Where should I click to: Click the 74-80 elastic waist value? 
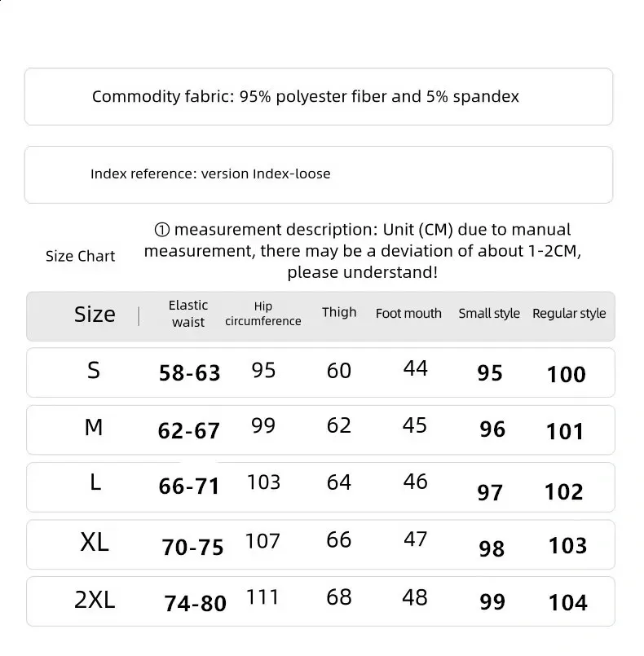pyautogui.click(x=195, y=603)
